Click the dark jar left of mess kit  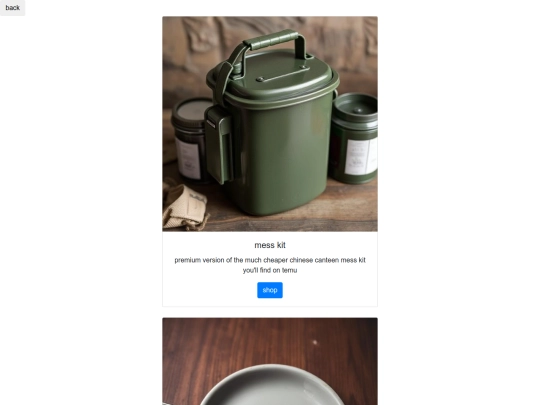point(189,139)
